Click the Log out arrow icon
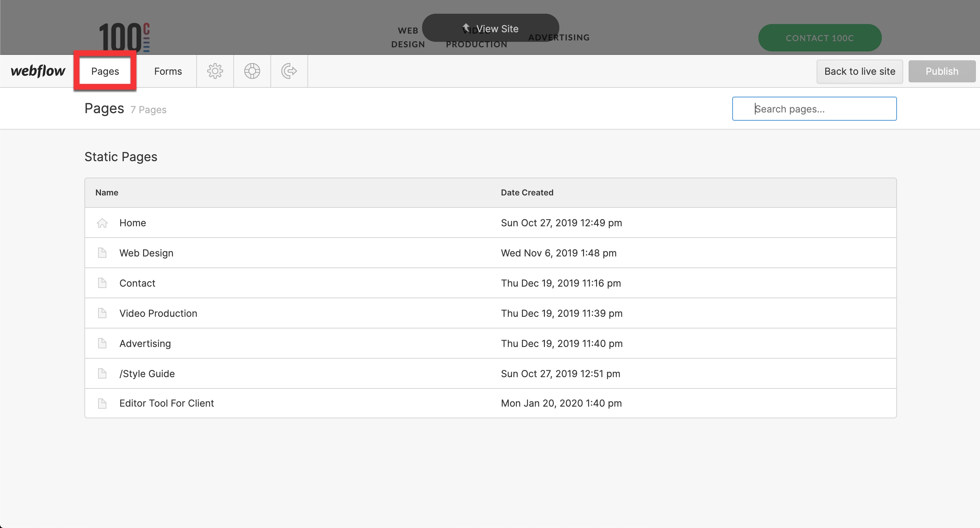This screenshot has width=980, height=528. click(x=289, y=71)
